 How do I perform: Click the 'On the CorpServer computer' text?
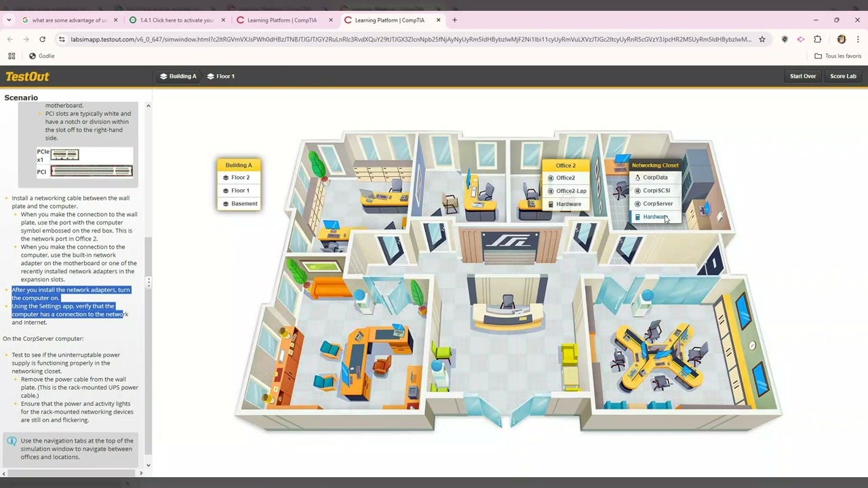(43, 339)
